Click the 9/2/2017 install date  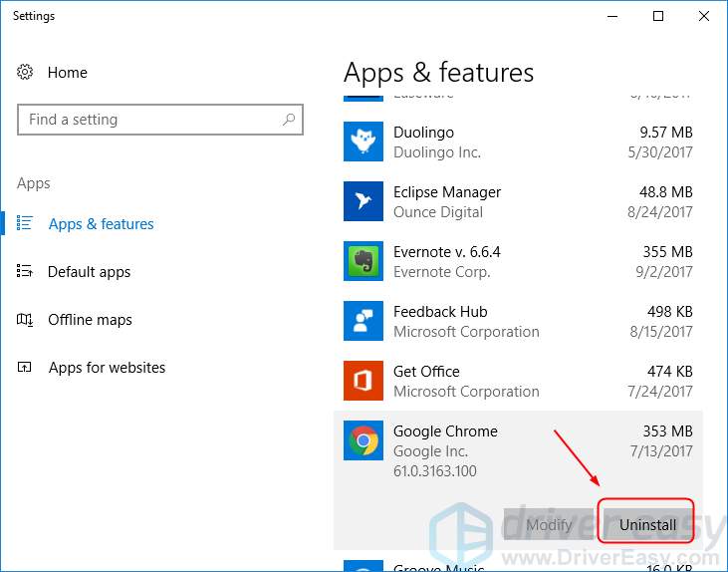[x=664, y=272]
